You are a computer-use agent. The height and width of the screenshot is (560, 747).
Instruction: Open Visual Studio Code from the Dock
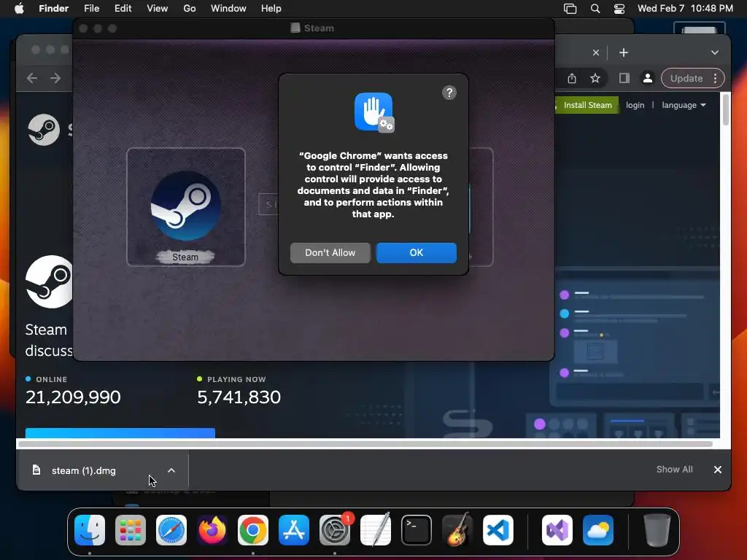(498, 530)
